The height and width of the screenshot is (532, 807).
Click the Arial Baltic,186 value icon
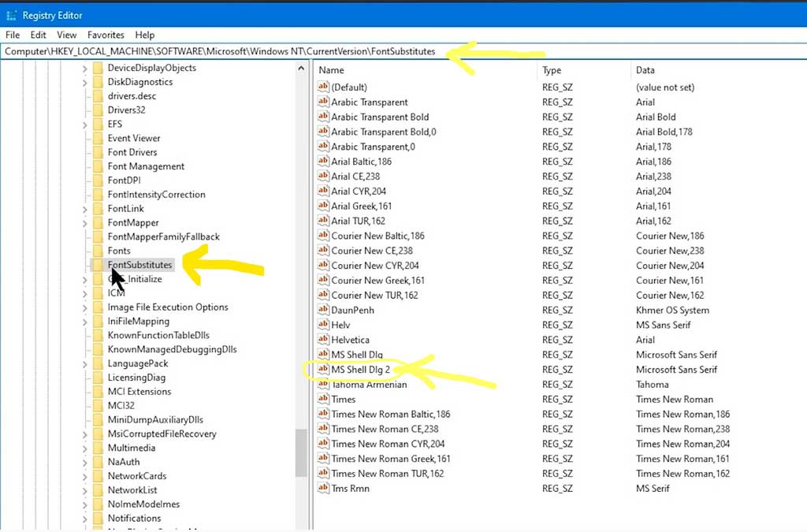point(323,161)
